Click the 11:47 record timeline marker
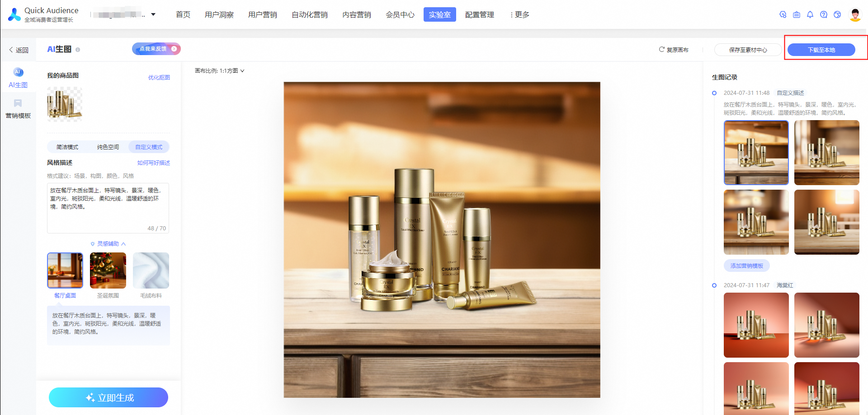 point(714,285)
